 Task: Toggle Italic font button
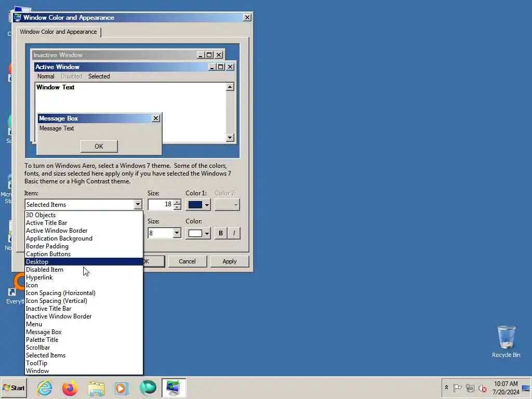[234, 233]
